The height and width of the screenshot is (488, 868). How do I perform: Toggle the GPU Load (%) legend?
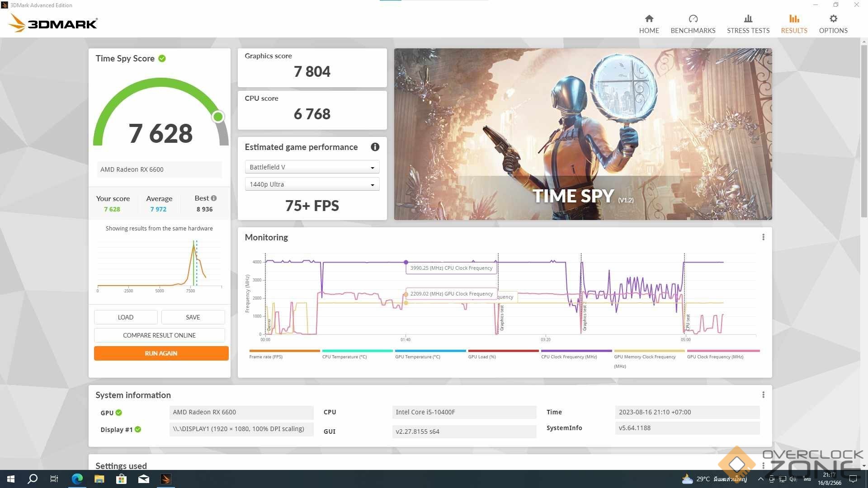click(x=503, y=354)
